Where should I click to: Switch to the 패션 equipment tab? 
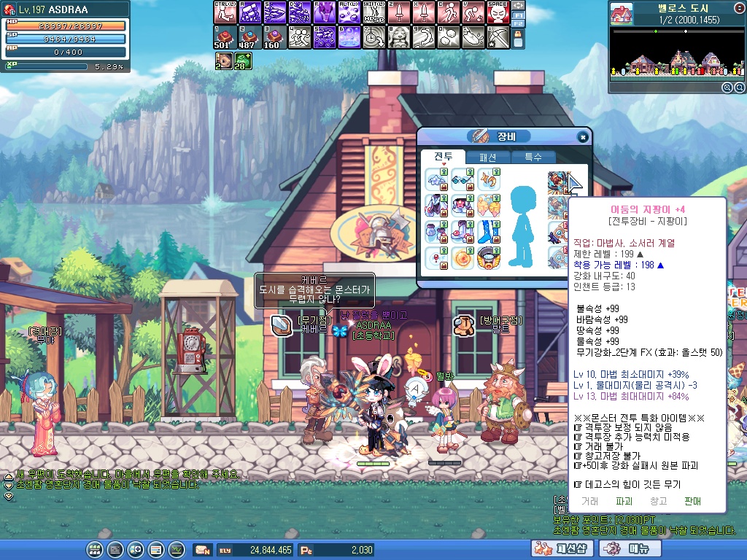click(x=488, y=157)
